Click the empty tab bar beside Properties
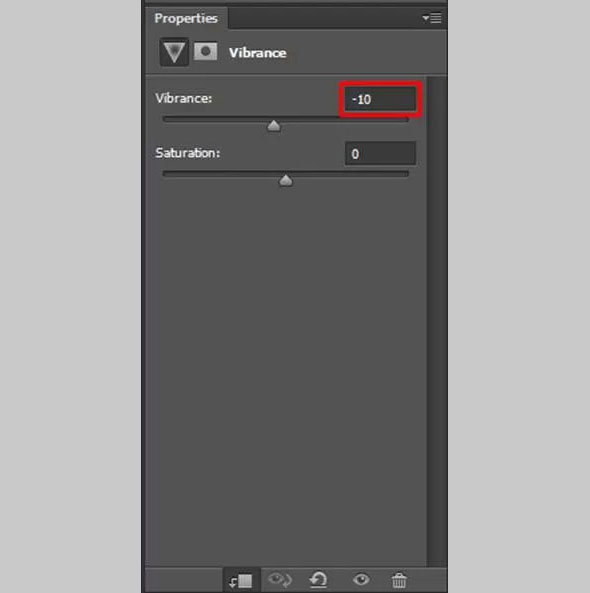590x593 pixels. 323,18
